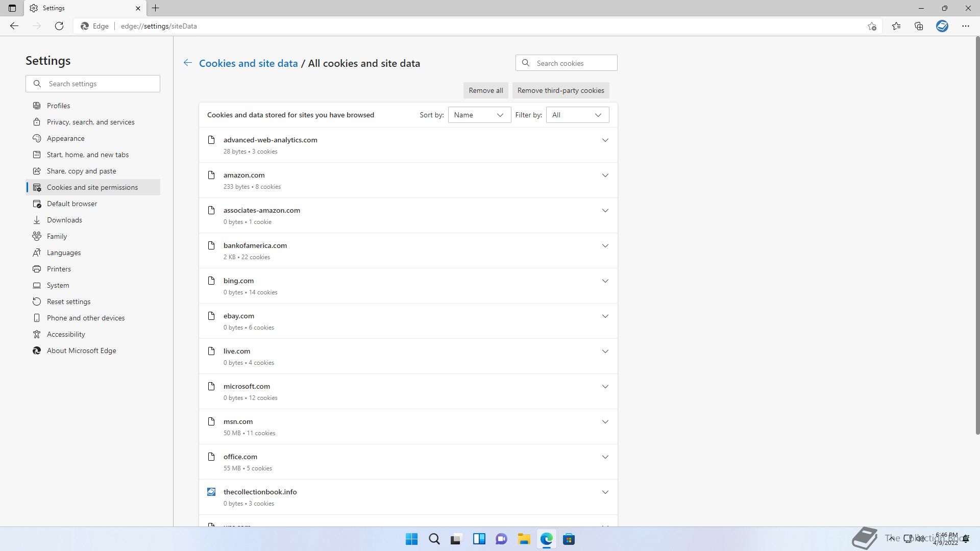
Task: Click the address bar URL
Action: (x=159, y=26)
